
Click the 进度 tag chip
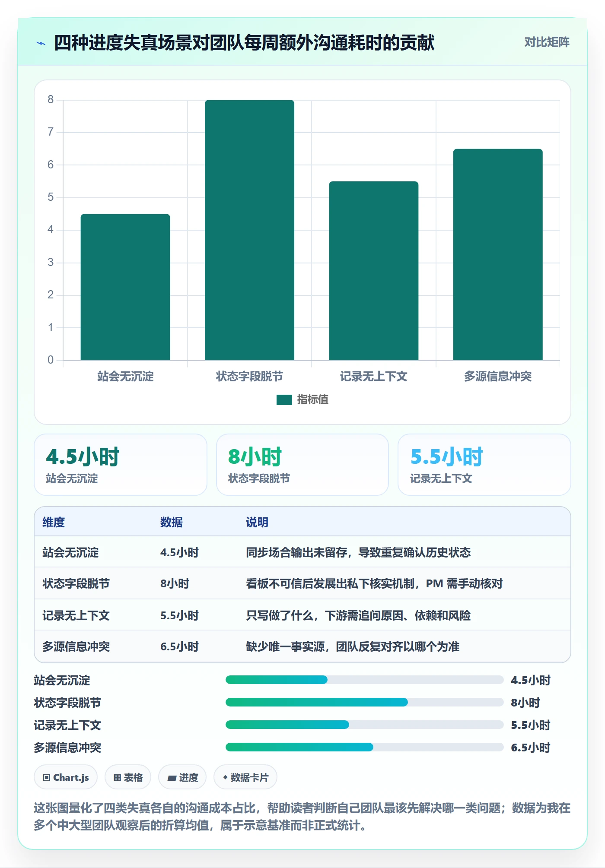point(182,777)
